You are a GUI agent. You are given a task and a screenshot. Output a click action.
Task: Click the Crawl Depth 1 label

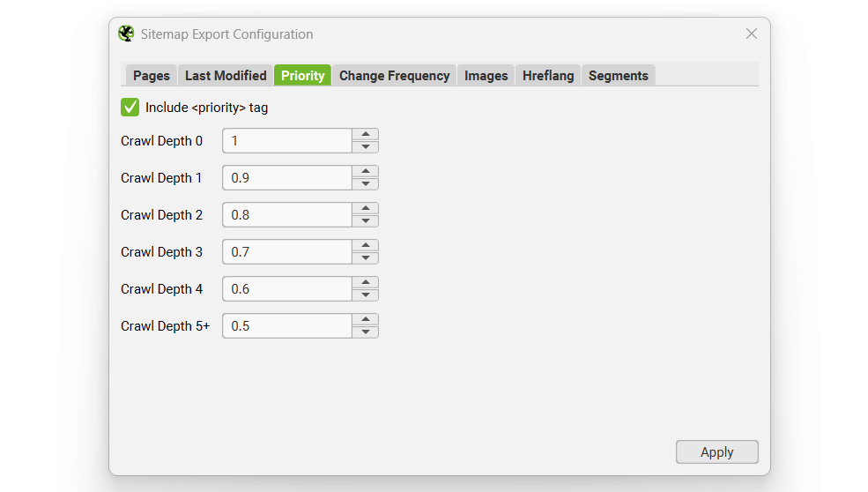coord(161,178)
